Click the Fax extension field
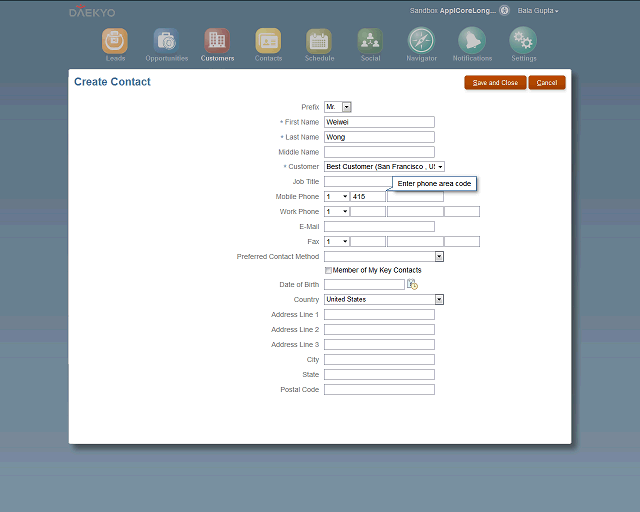The image size is (640, 512). pos(462,241)
